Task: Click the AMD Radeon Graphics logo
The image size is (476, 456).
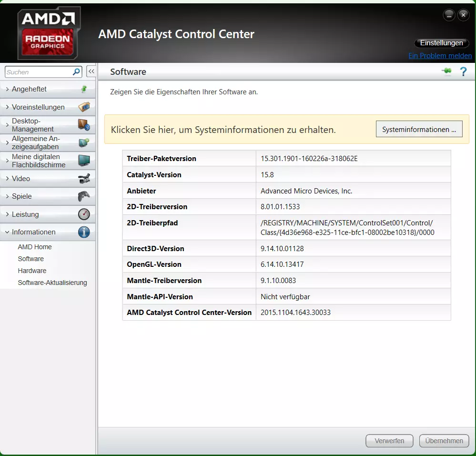Action: click(x=49, y=33)
